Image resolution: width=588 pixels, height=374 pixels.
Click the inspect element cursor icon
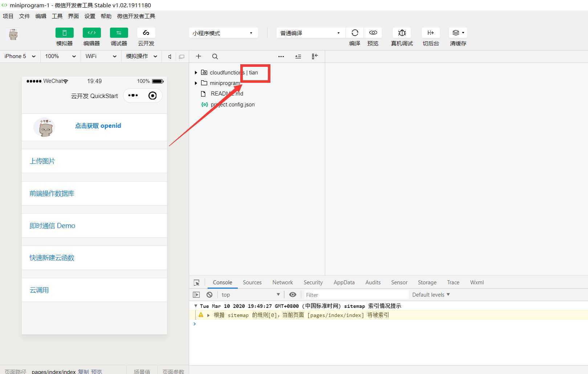[x=196, y=282]
